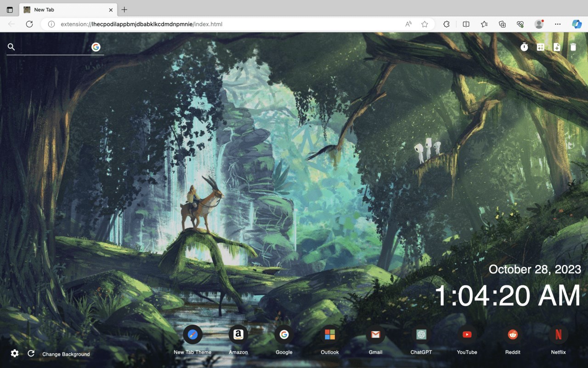Click the ChatGPT label text

click(x=421, y=352)
